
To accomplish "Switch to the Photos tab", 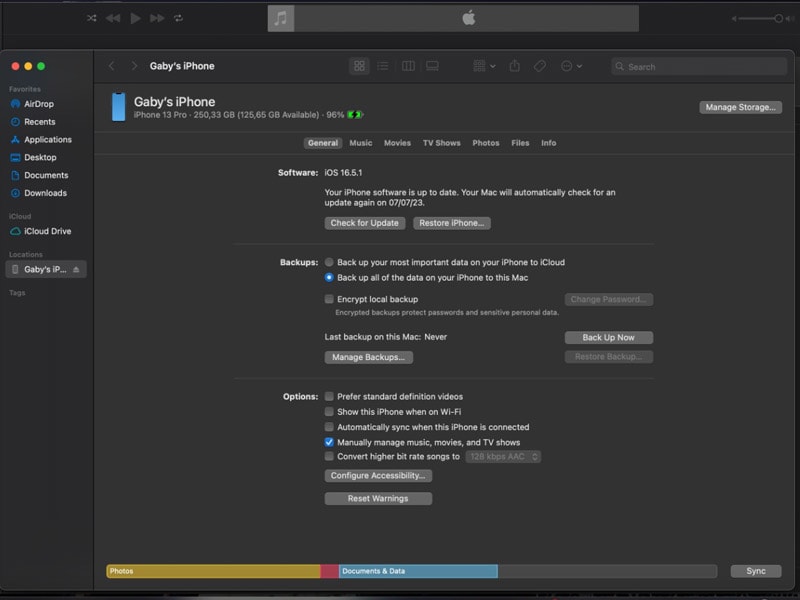I will click(486, 143).
